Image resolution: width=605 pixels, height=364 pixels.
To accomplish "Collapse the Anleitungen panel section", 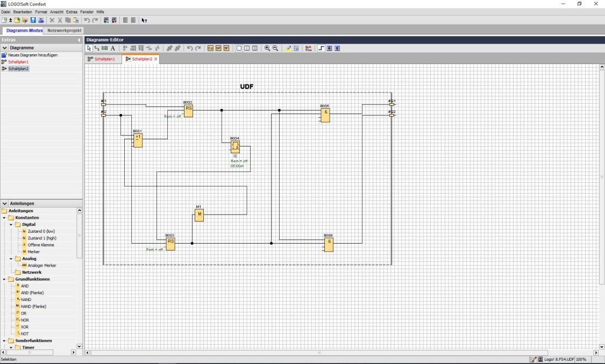I will (x=5, y=203).
